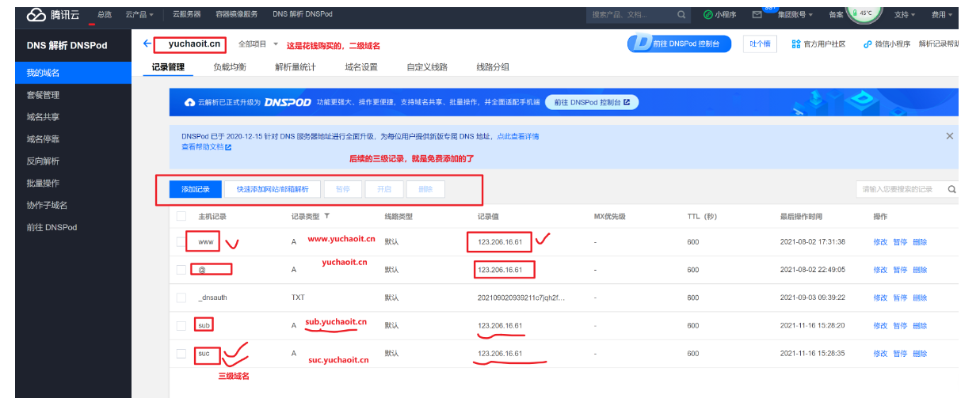Click the 微信小程序 link icon
The image size is (980, 398).
868,44
